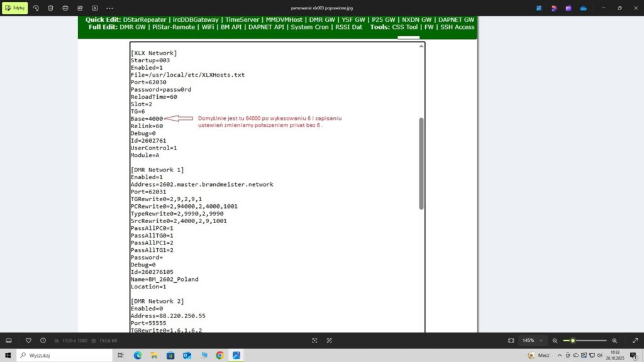Mark the photo as favorite with heart
The image size is (644, 362).
[x=28, y=341]
